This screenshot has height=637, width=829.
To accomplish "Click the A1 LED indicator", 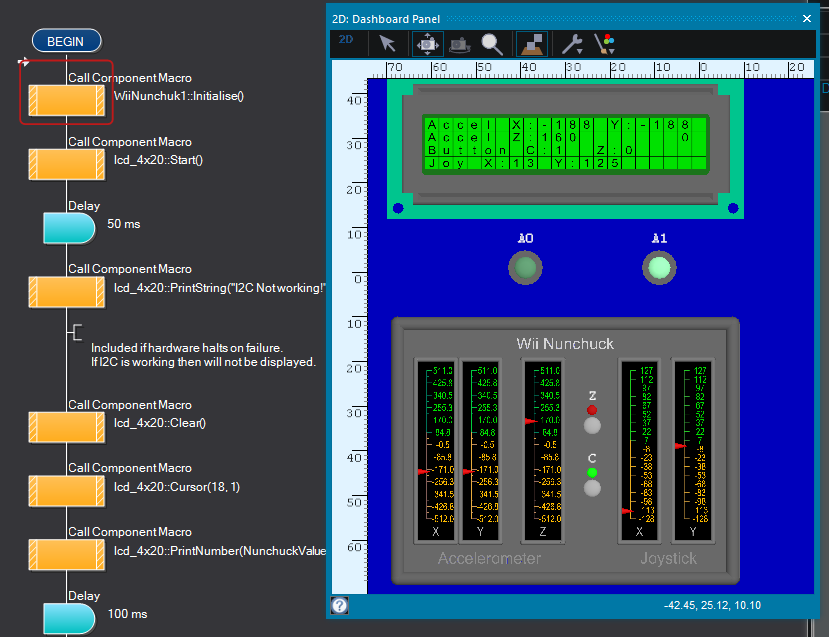I will click(x=659, y=268).
